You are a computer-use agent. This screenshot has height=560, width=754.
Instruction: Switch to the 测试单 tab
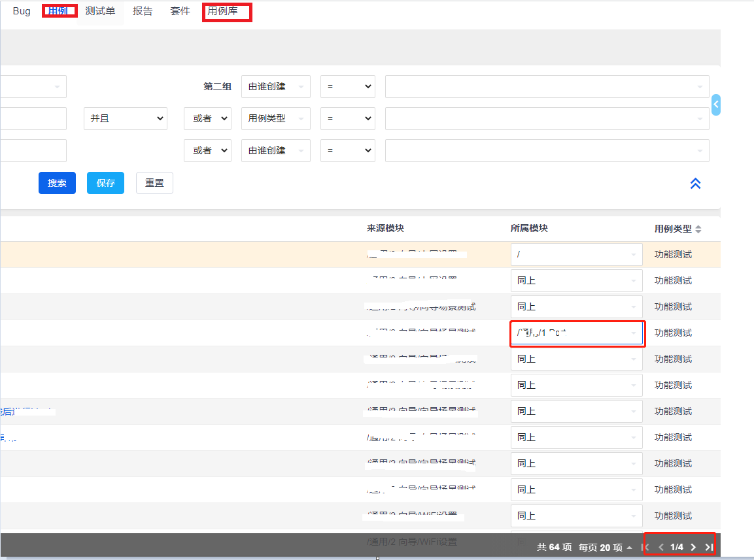(x=100, y=11)
